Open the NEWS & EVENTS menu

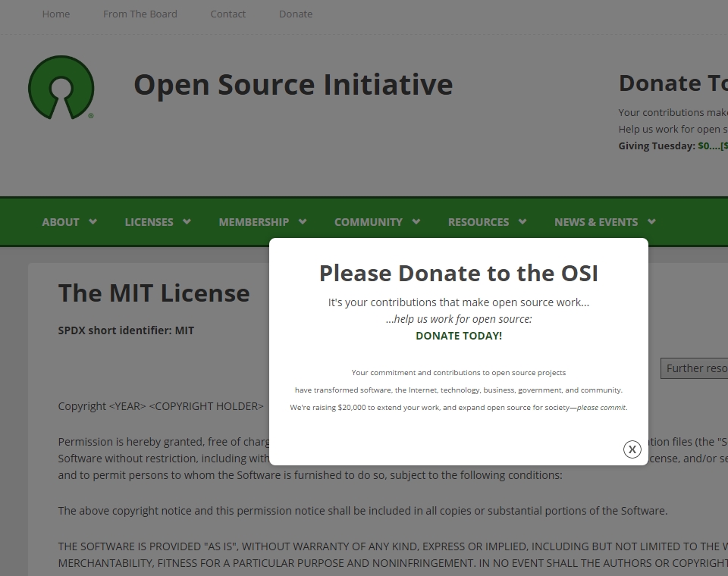(x=596, y=222)
